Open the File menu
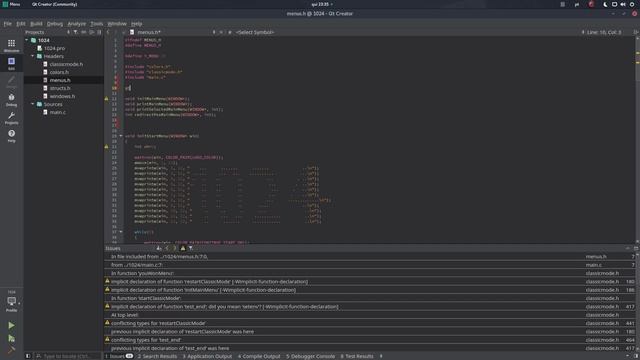The image size is (640, 360). 8,24
